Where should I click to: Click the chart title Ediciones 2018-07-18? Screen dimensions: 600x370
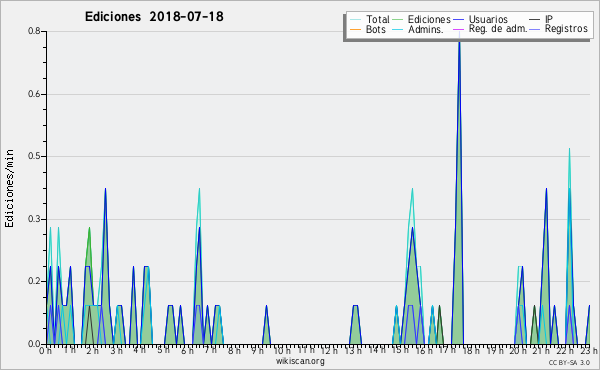click(x=154, y=17)
